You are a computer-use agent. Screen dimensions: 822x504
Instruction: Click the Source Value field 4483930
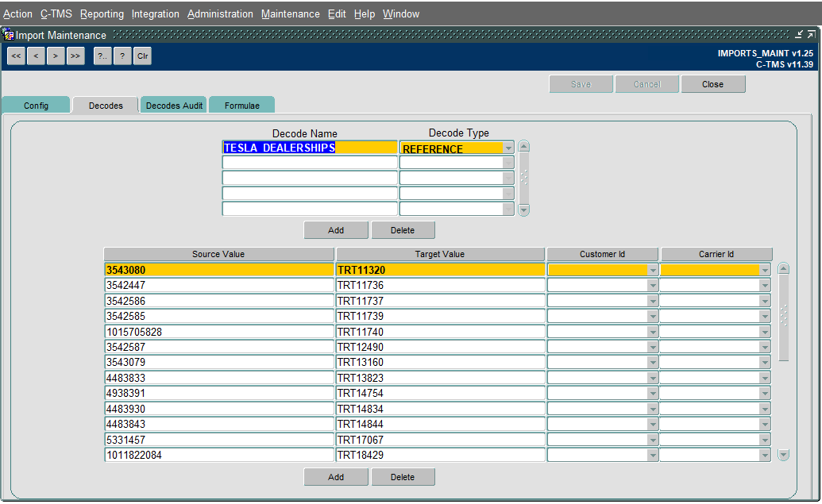219,410
